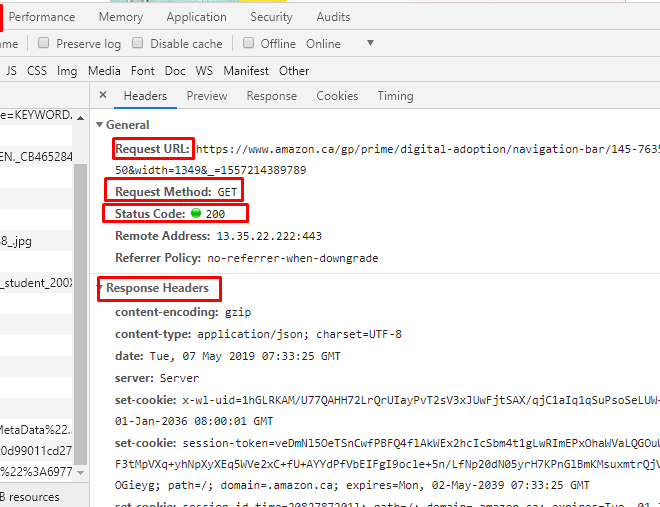Switch to the Preview tab

coord(207,96)
